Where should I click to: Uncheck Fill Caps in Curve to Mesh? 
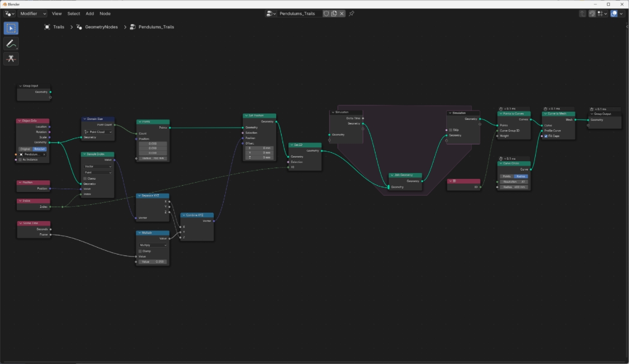[x=546, y=136]
